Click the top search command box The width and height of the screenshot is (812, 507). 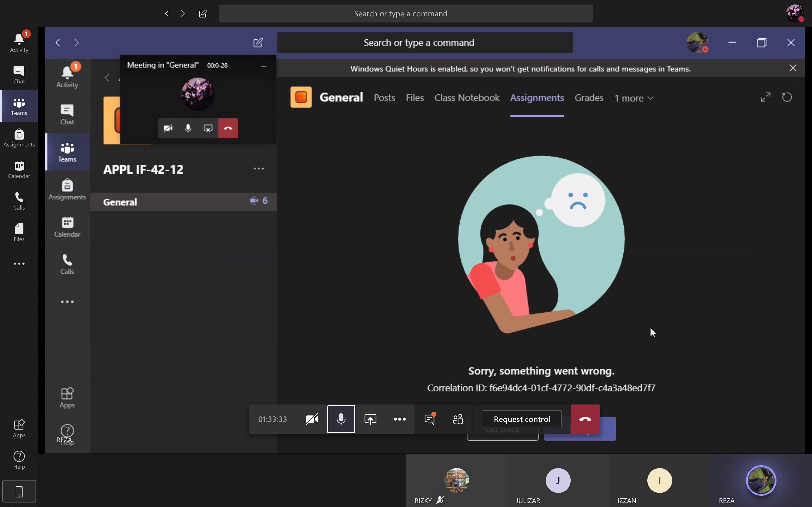[x=405, y=14]
